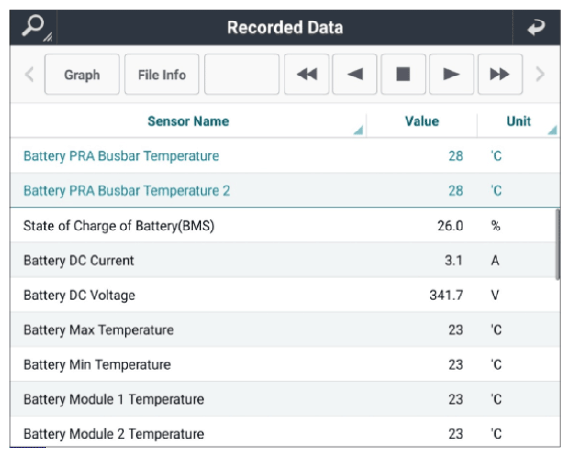Click the Unit column header triangle
Screen dimensions: 570x457
[552, 130]
